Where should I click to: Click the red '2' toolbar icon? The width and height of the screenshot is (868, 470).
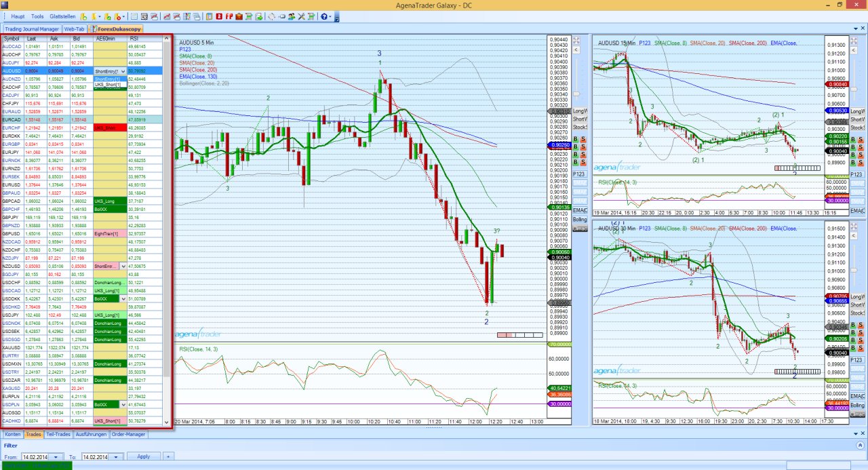(x=219, y=16)
